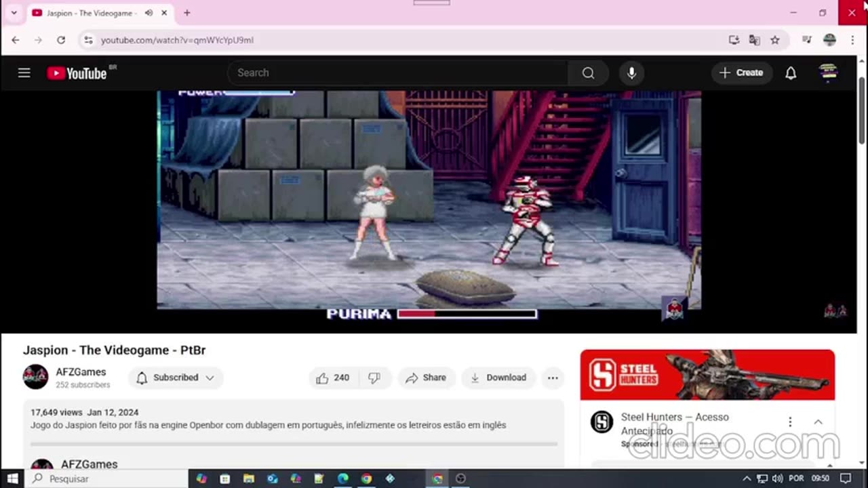Open Chrome three-dot menu

[852, 40]
